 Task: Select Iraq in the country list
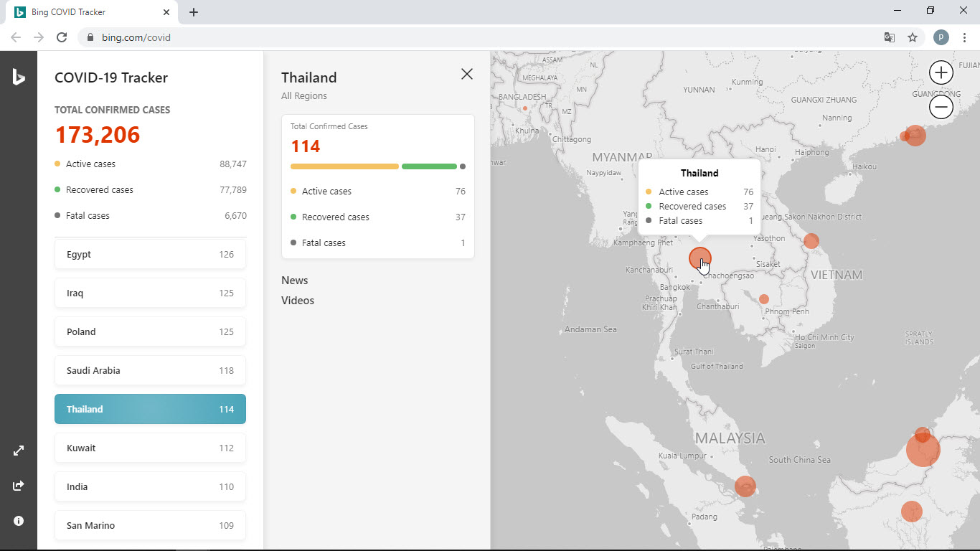coord(150,293)
